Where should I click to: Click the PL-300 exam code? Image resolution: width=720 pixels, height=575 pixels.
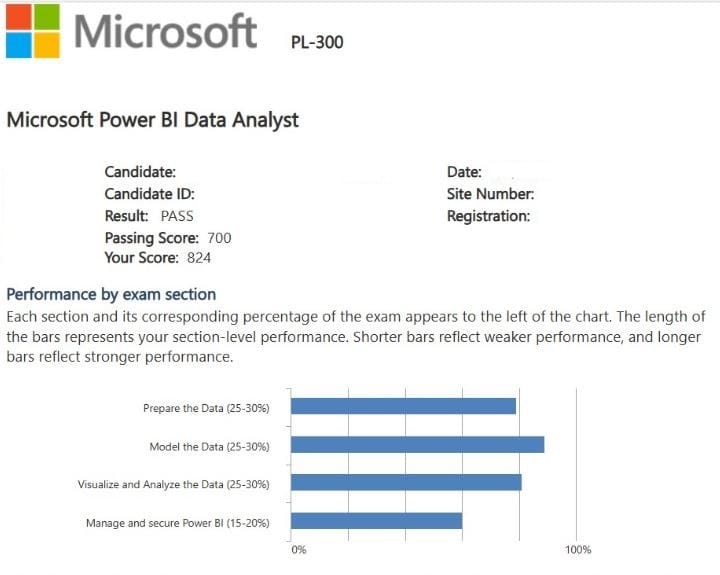316,43
